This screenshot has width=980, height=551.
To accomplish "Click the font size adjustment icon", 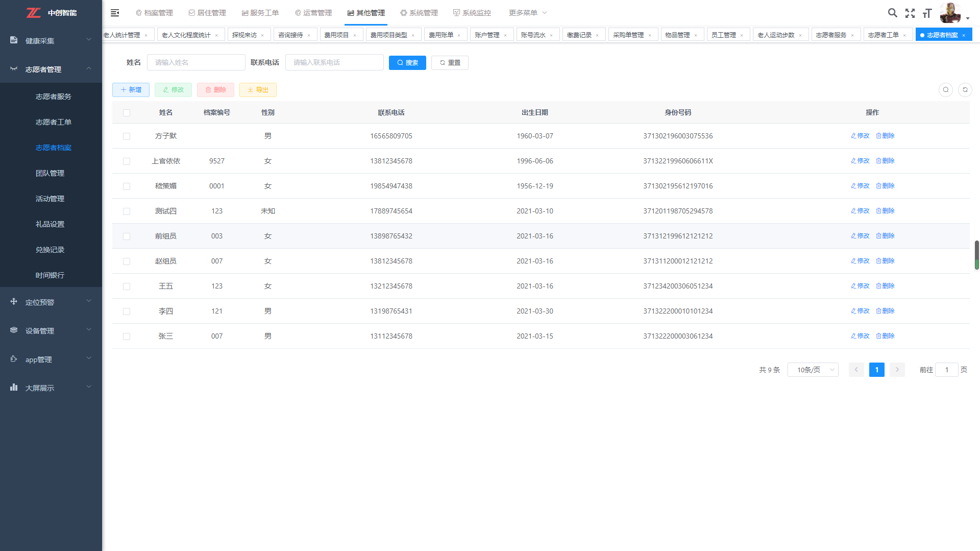I will 927,13.
